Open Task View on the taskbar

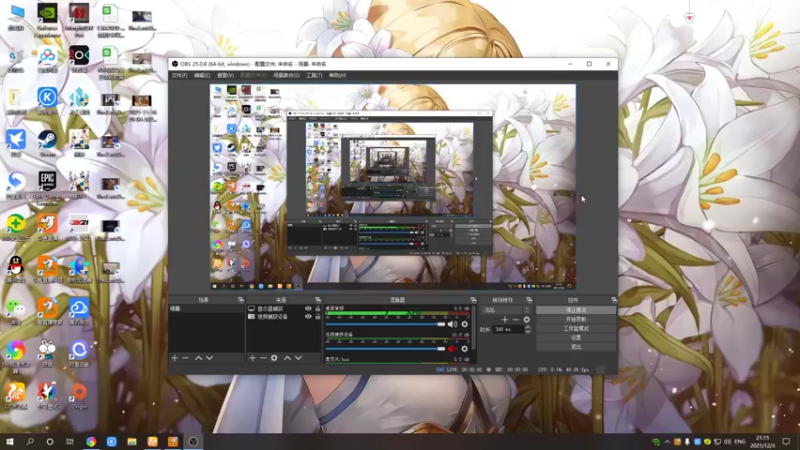tap(70, 442)
